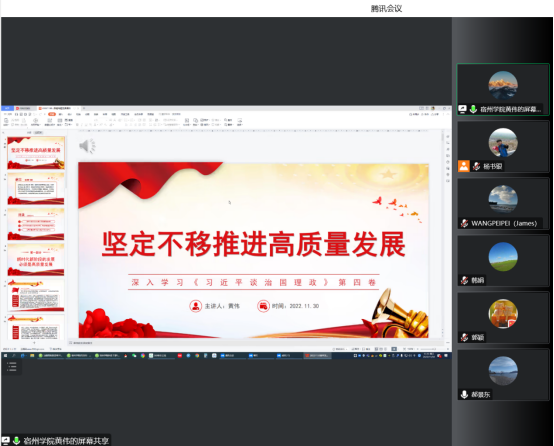
Task: Toggle the muted microphone next to 韩娟
Action: [464, 280]
